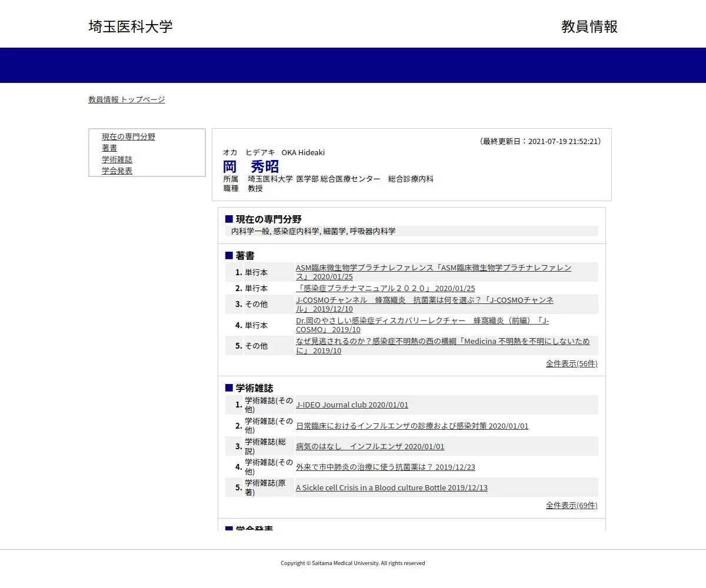Open 「感染症プラチナマニュアル２０２０」 book link
The image size is (706, 588).
385,288
